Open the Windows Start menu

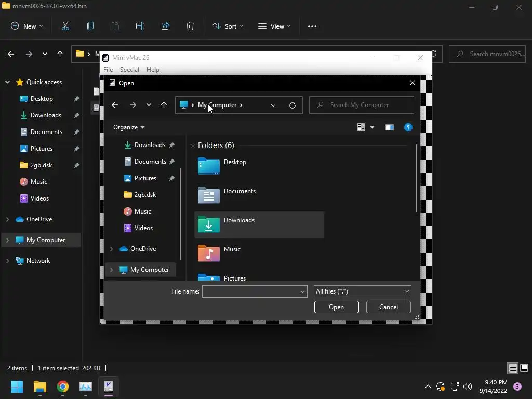pyautogui.click(x=17, y=387)
